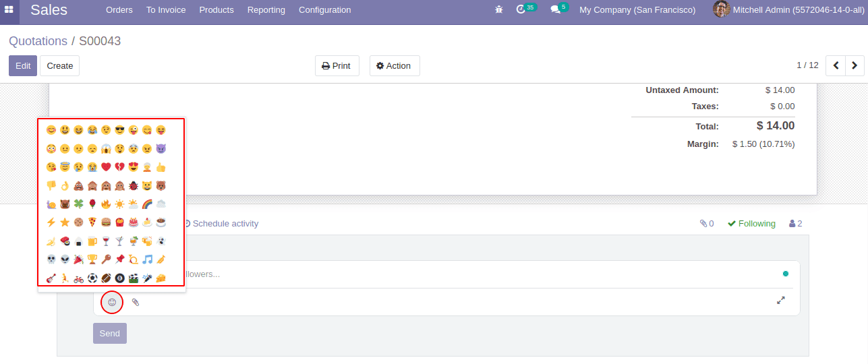
Task: Insert the tears of joy emoji
Action: 92,130
